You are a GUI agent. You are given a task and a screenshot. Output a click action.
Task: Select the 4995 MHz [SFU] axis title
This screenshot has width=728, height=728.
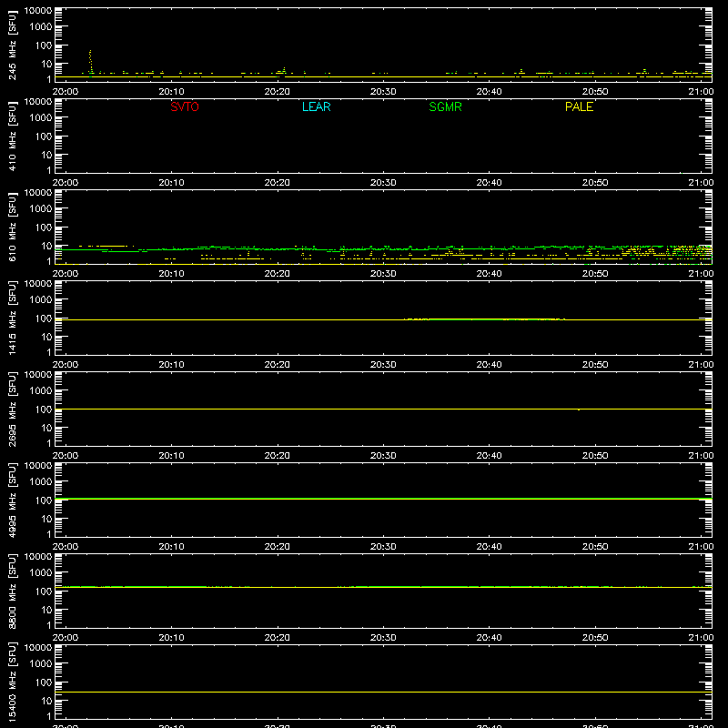click(x=12, y=500)
